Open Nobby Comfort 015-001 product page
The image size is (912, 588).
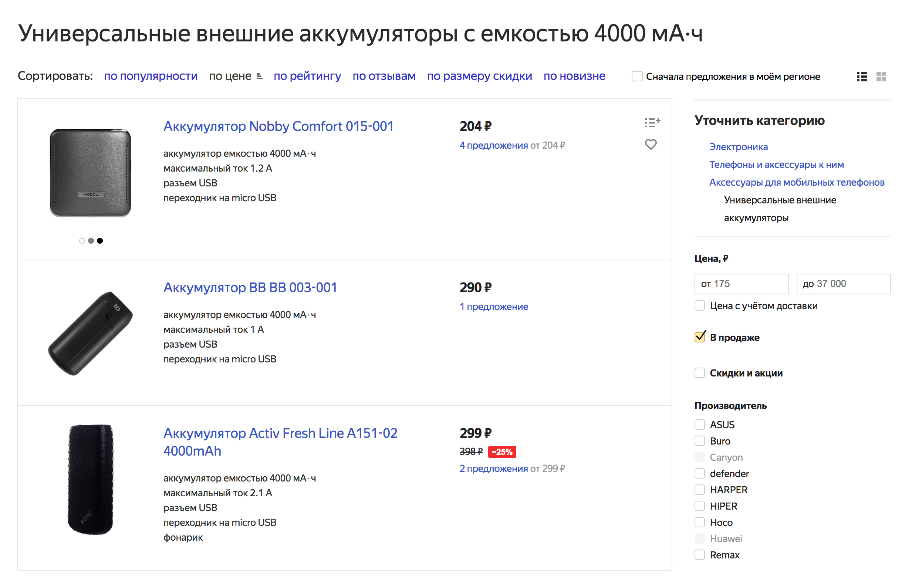[x=278, y=126]
